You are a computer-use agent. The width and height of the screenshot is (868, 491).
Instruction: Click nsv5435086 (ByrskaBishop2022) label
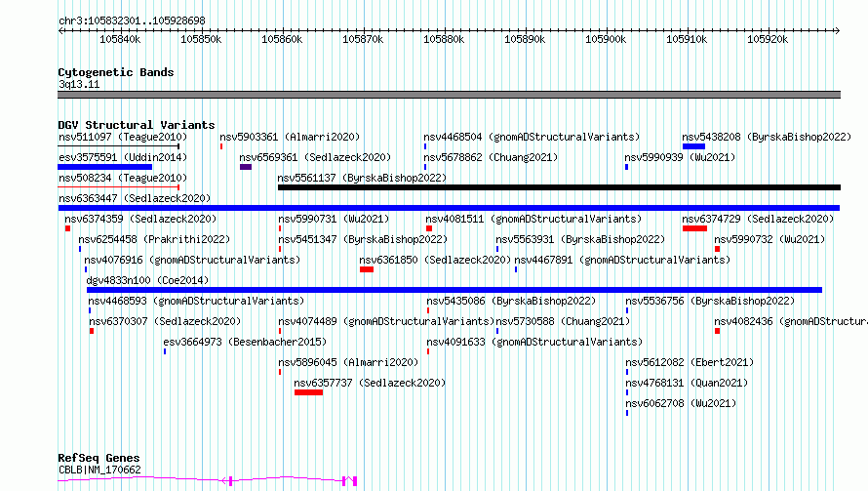pyautogui.click(x=511, y=301)
